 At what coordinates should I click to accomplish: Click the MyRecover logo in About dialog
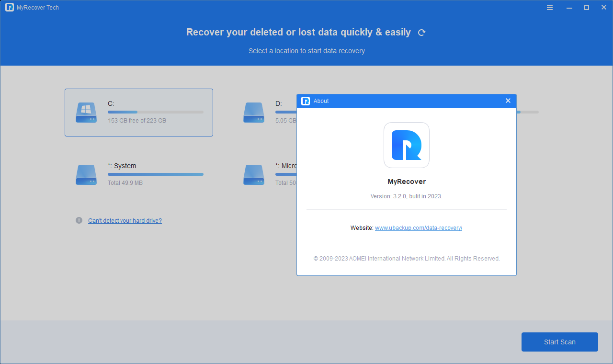tap(407, 145)
